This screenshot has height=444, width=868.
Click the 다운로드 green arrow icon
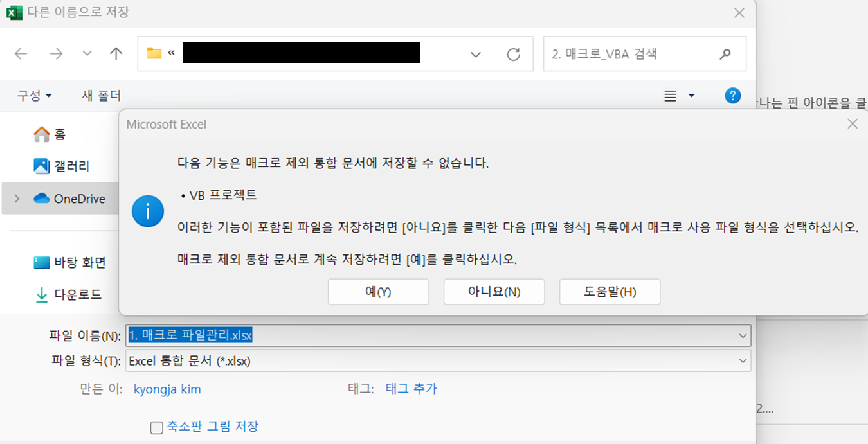[x=42, y=295]
